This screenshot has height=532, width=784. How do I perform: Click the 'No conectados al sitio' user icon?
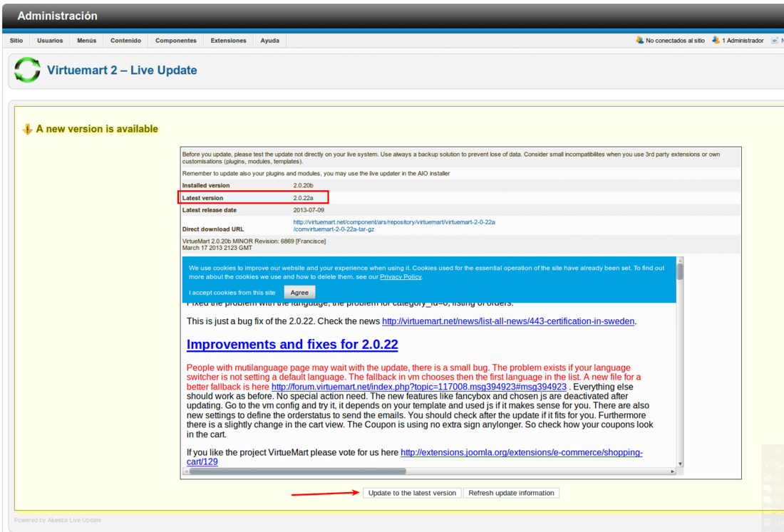(639, 40)
